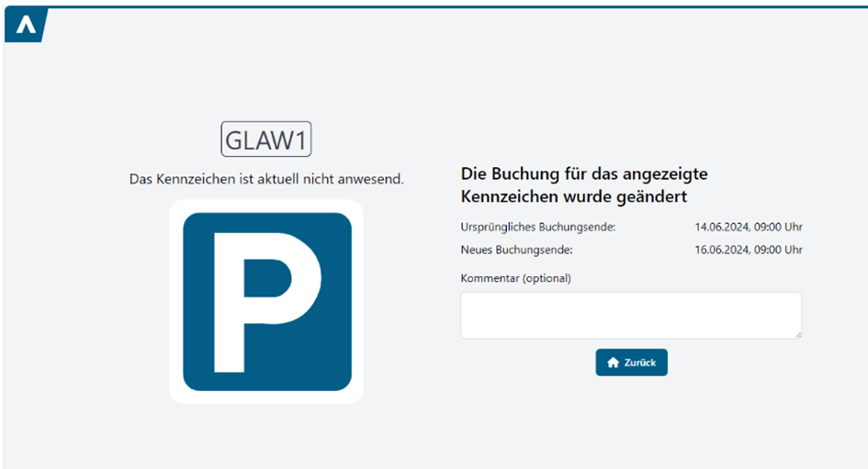Click the 'Kommentar (optional)' label
Screen dimensions: 868x469
pos(516,278)
